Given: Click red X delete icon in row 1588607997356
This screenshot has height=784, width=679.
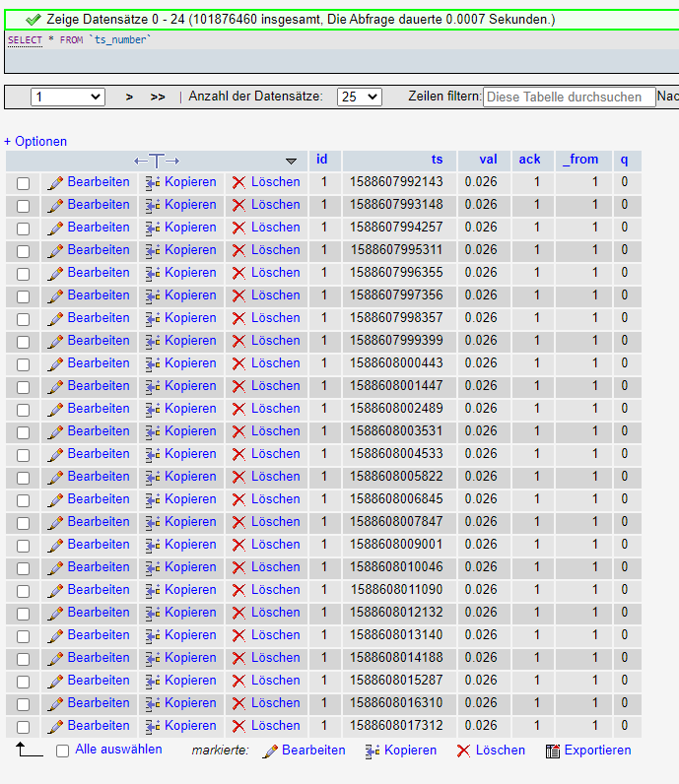Looking at the screenshot, I should pyautogui.click(x=238, y=296).
